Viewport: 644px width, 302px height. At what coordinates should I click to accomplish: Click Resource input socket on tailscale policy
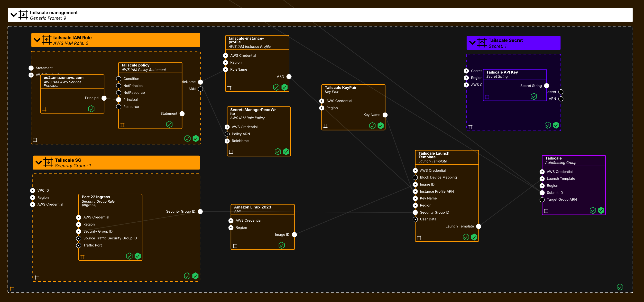click(x=119, y=107)
